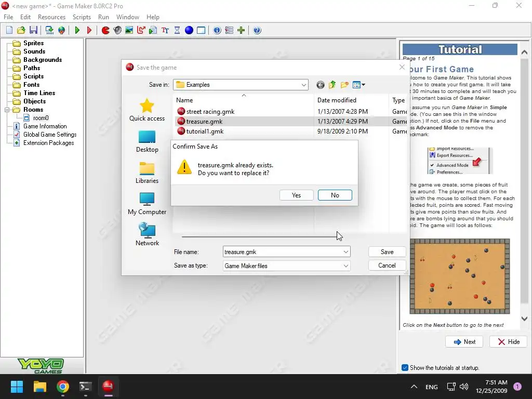Viewport: 532px width, 399px height.
Task: Click the tutorial scroll down arrow
Action: [x=524, y=318]
